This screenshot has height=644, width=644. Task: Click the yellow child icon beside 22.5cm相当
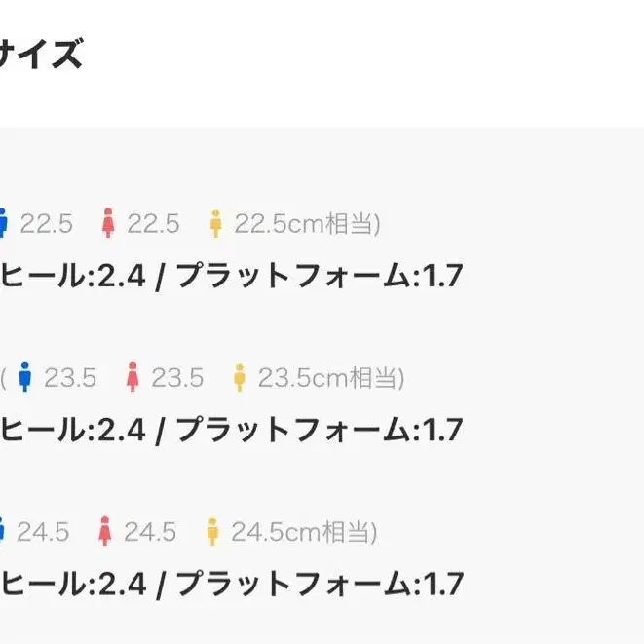click(215, 224)
